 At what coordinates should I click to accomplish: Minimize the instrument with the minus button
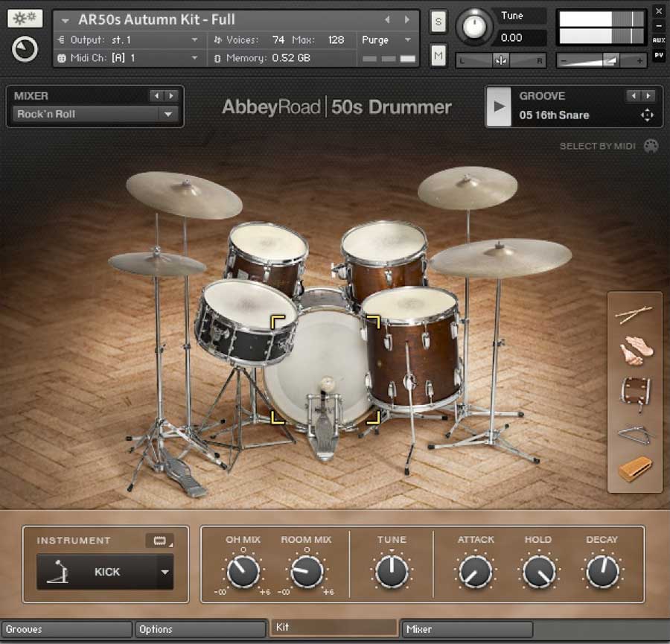click(659, 25)
